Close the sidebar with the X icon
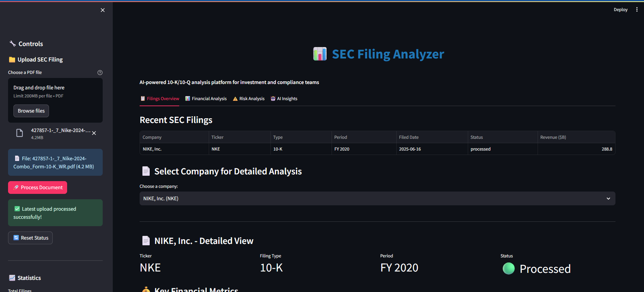 tap(103, 10)
